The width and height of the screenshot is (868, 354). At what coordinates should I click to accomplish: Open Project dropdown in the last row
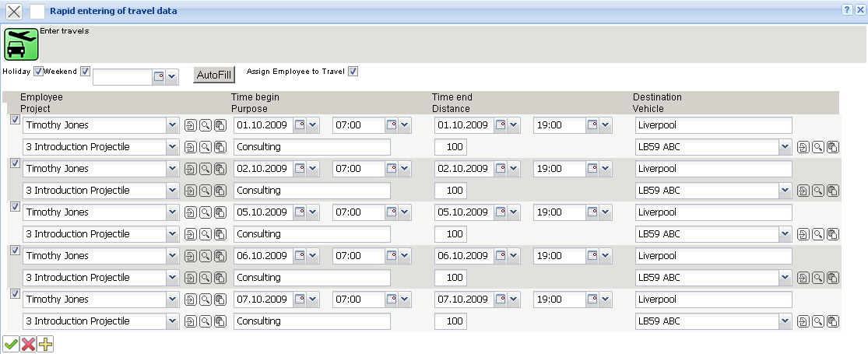click(x=172, y=321)
